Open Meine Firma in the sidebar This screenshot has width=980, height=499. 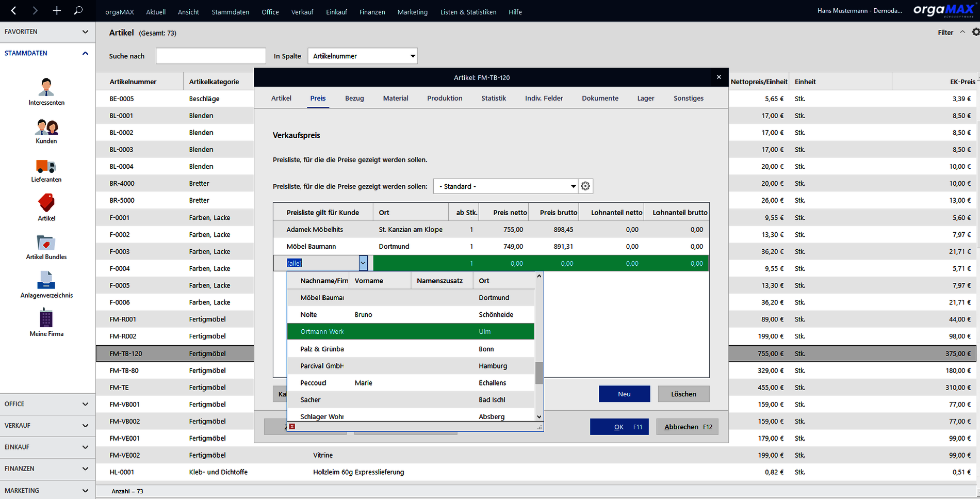(46, 323)
